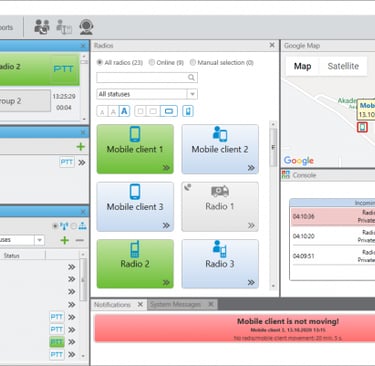Choose medium tile size in Radios panel
Viewport: 375px width, 366px height.
153,111
